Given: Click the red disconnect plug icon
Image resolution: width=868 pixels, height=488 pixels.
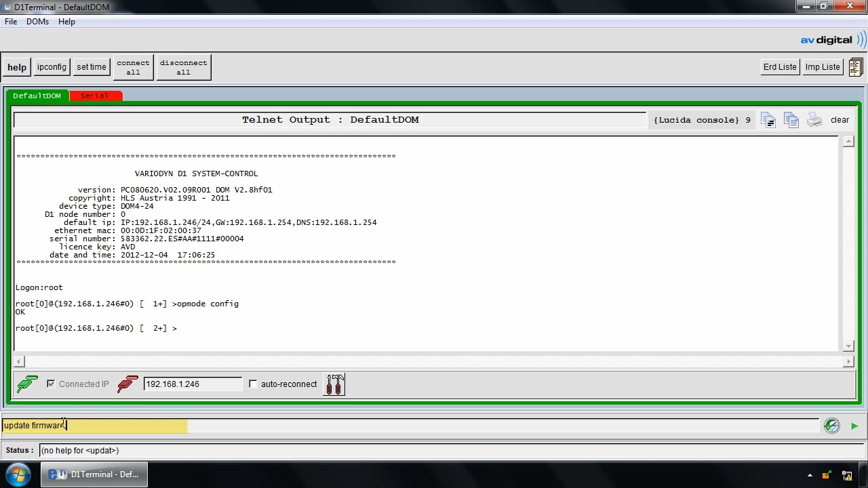Looking at the screenshot, I should tap(127, 384).
